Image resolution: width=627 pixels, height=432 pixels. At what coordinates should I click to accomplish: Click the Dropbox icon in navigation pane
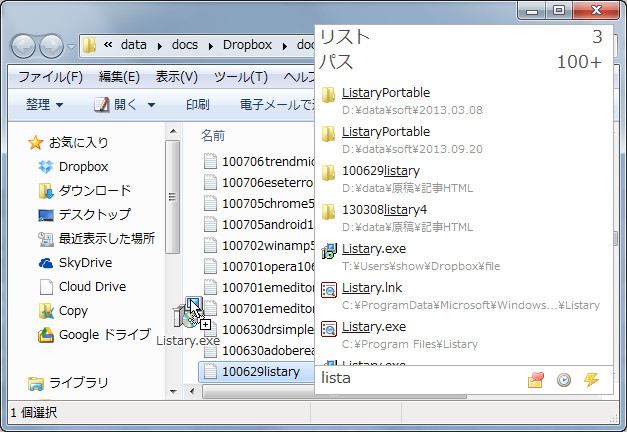[x=46, y=166]
